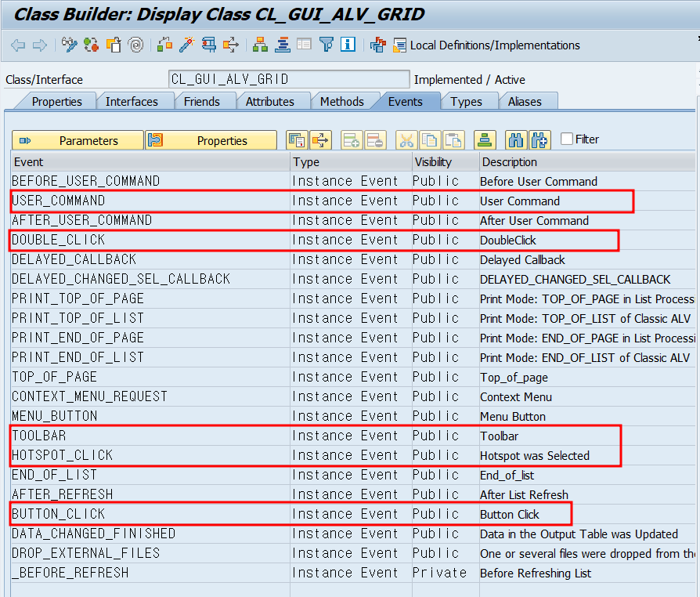Select the DOUBLE_CLICK event cell

point(150,240)
